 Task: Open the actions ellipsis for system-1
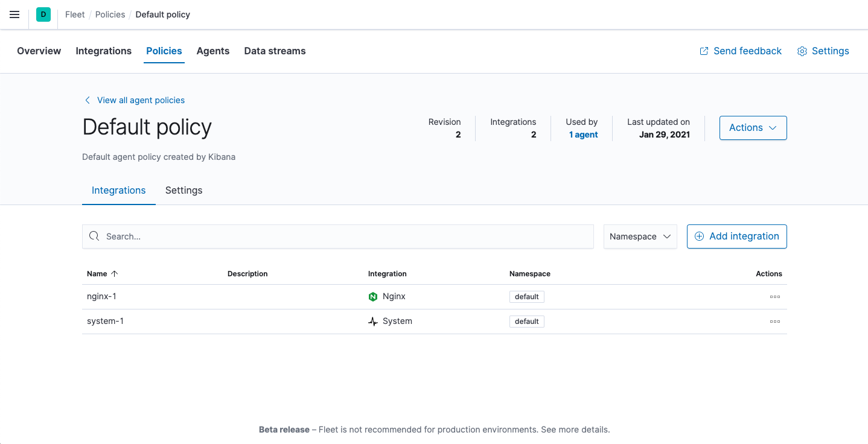(x=775, y=321)
